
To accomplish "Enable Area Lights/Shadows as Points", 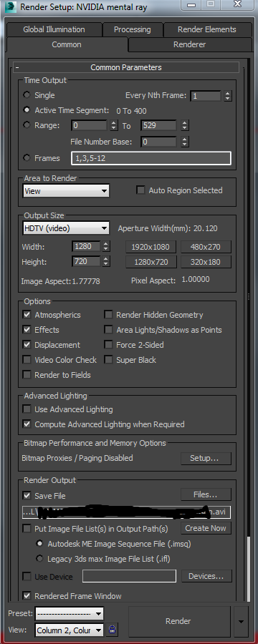I will coord(108,330).
